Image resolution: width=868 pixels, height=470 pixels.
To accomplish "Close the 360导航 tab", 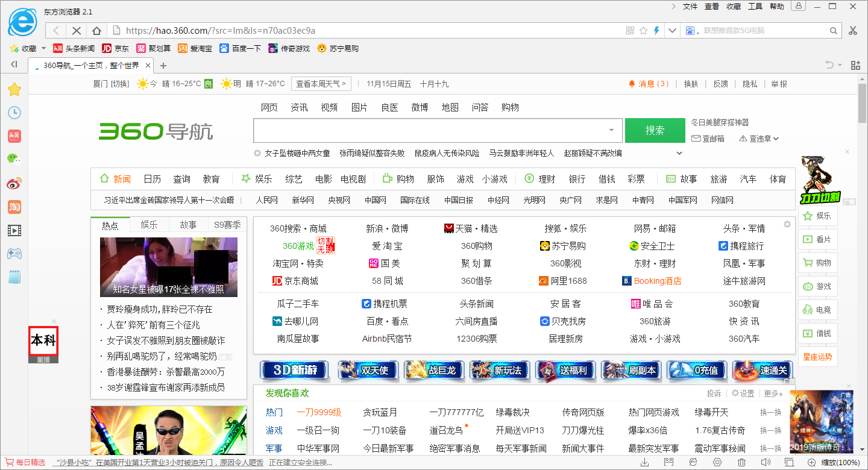I will click(x=147, y=65).
